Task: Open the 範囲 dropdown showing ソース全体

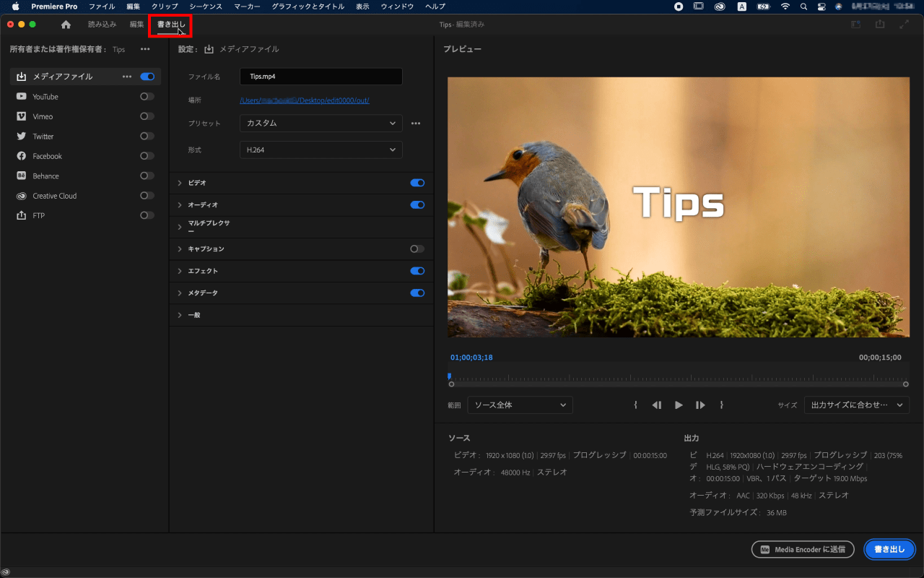Action: 520,405
